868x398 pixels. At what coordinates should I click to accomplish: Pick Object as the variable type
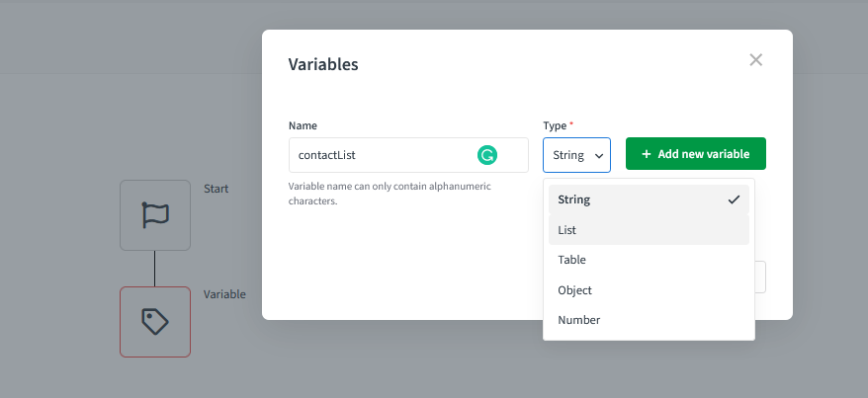pyautogui.click(x=574, y=290)
